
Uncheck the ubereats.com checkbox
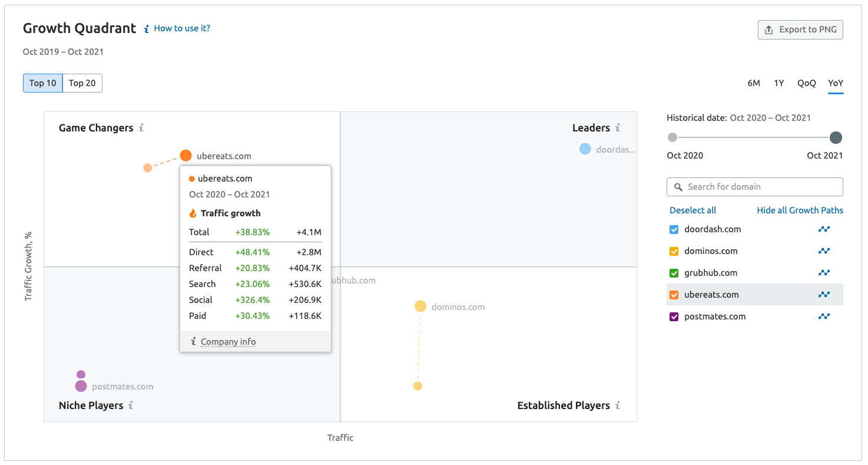[674, 295]
